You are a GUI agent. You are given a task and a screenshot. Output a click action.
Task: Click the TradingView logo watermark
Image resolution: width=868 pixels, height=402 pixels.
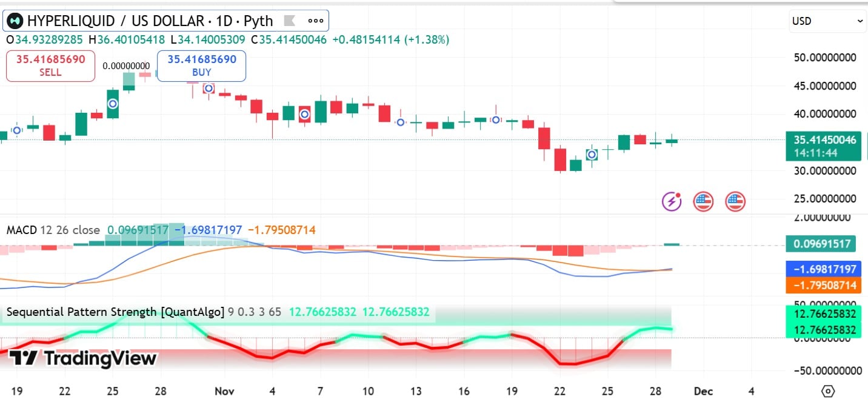click(x=82, y=358)
